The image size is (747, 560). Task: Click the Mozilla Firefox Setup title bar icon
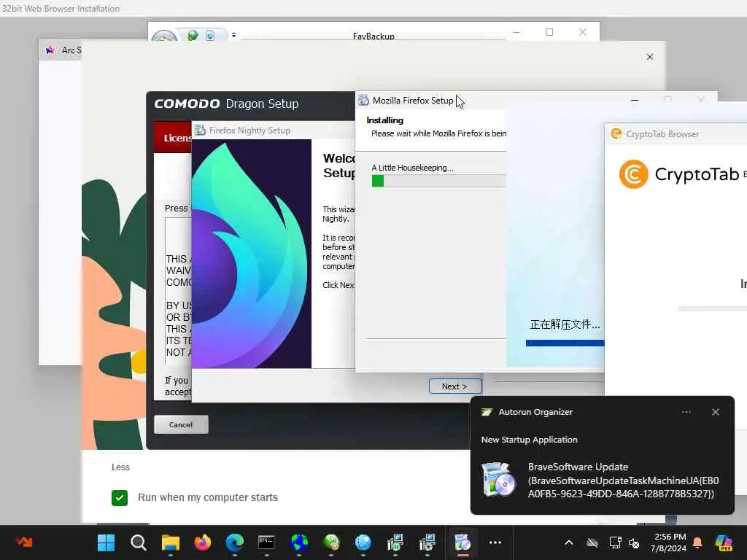(363, 100)
